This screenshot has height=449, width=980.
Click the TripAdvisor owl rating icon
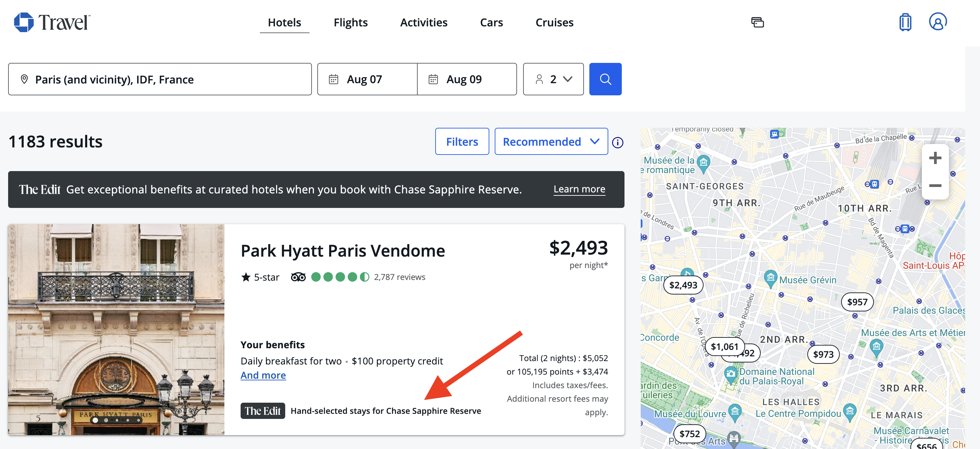pyautogui.click(x=298, y=277)
